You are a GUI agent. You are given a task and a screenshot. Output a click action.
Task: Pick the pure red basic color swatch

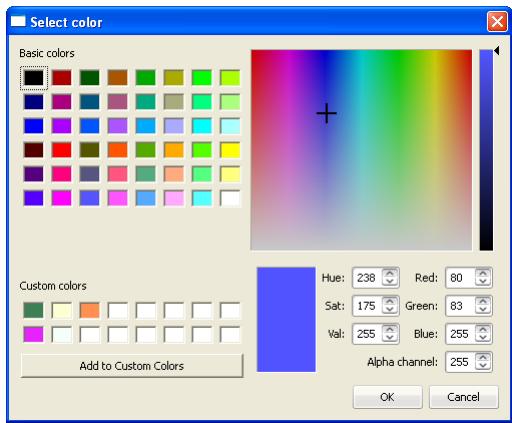pyautogui.click(x=62, y=150)
